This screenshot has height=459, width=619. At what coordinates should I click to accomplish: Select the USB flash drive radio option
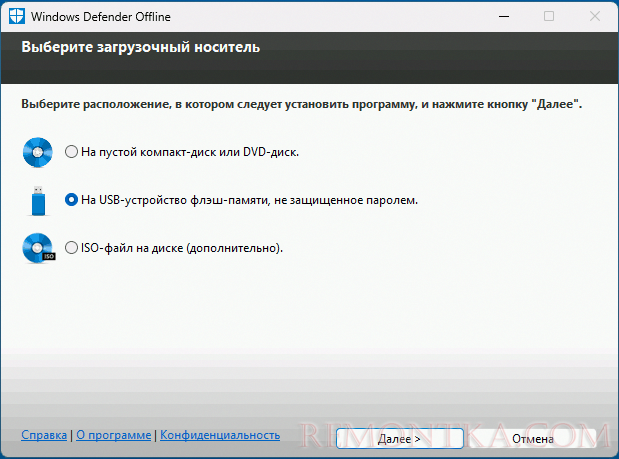[x=71, y=200]
